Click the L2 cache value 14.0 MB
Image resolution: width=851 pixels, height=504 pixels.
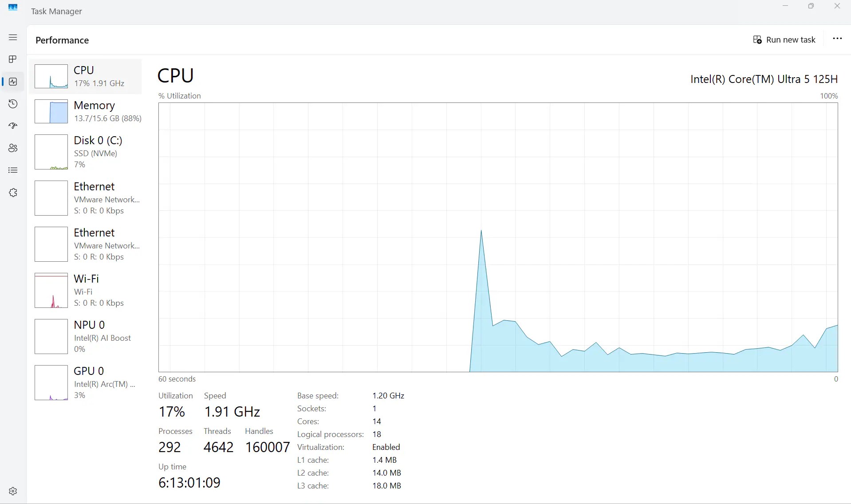386,473
